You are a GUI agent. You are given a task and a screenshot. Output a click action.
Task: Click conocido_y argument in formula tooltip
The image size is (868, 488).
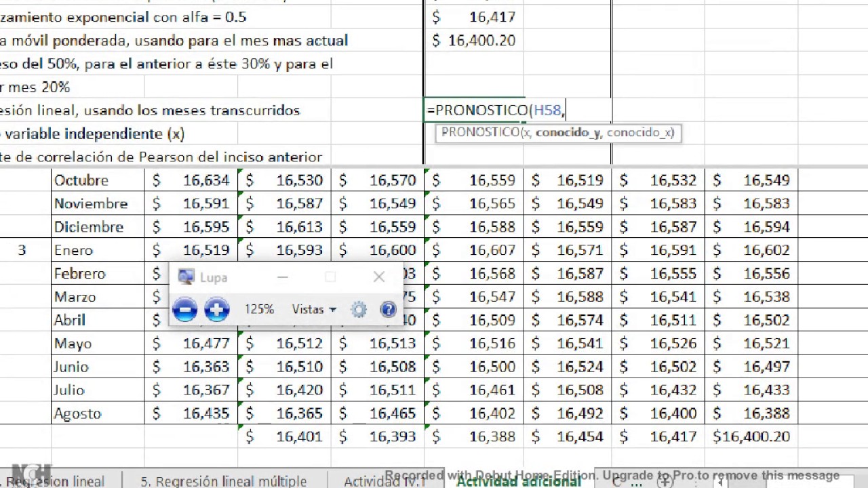(568, 133)
